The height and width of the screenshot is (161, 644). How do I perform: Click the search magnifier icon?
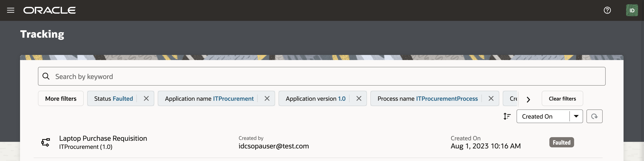click(46, 76)
